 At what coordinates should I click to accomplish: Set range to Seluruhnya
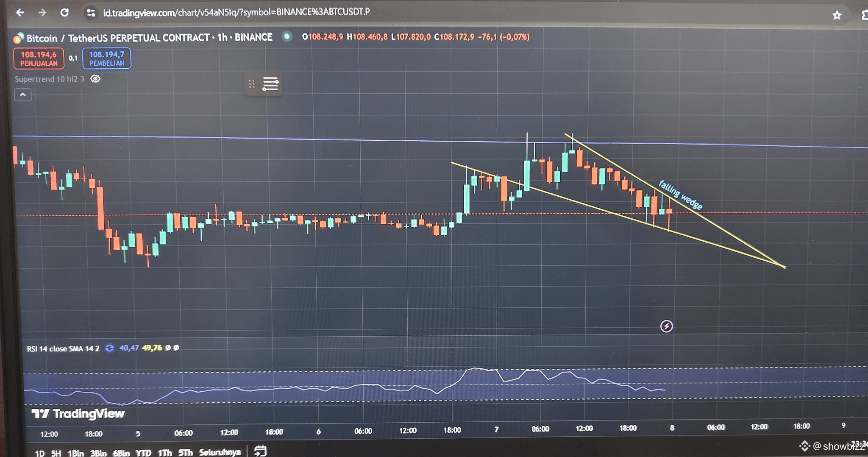point(220,452)
